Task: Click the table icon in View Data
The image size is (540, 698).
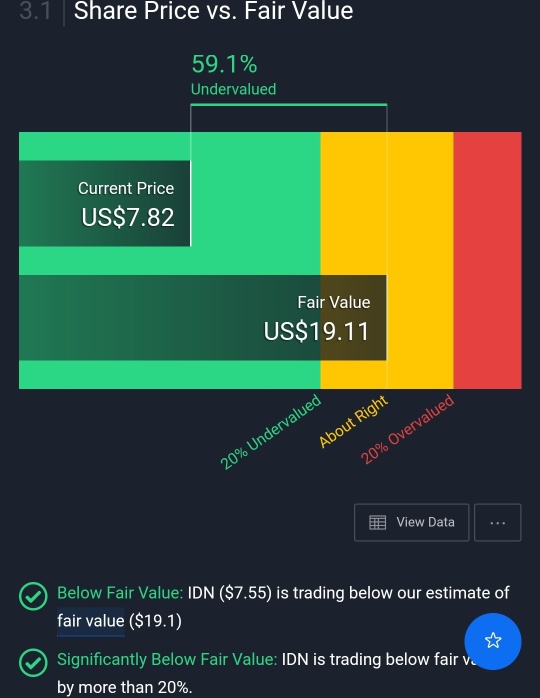Action: click(x=378, y=522)
